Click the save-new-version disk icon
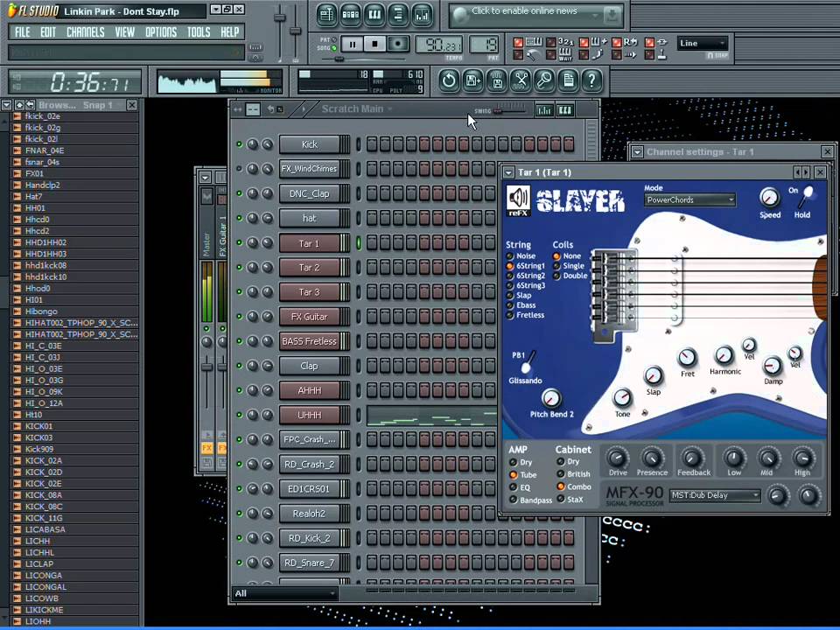 click(x=473, y=80)
